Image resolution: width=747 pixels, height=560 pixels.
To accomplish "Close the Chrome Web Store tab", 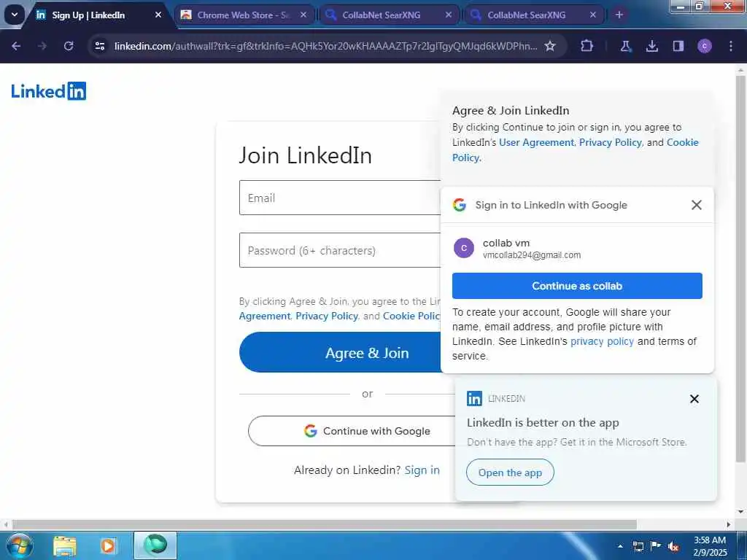I will [x=303, y=15].
